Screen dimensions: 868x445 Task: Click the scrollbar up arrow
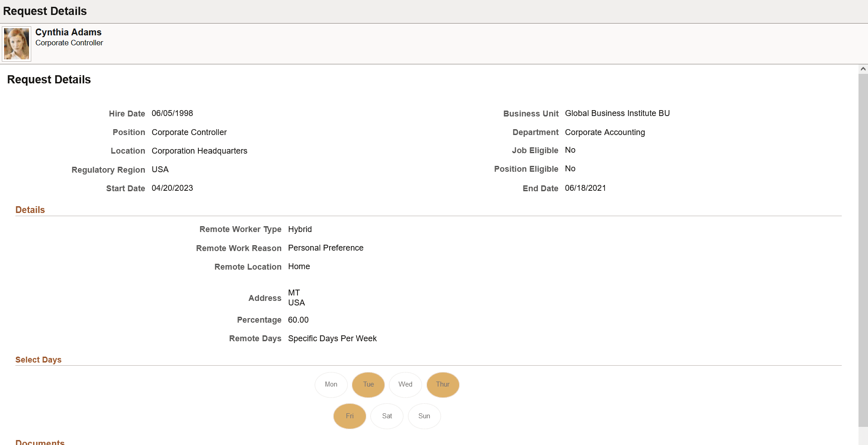click(863, 69)
